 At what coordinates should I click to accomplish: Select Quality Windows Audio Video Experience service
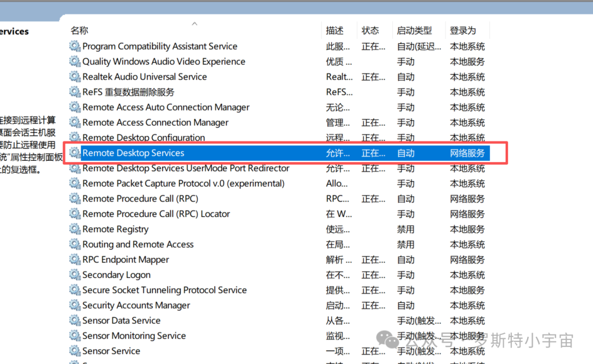point(164,61)
